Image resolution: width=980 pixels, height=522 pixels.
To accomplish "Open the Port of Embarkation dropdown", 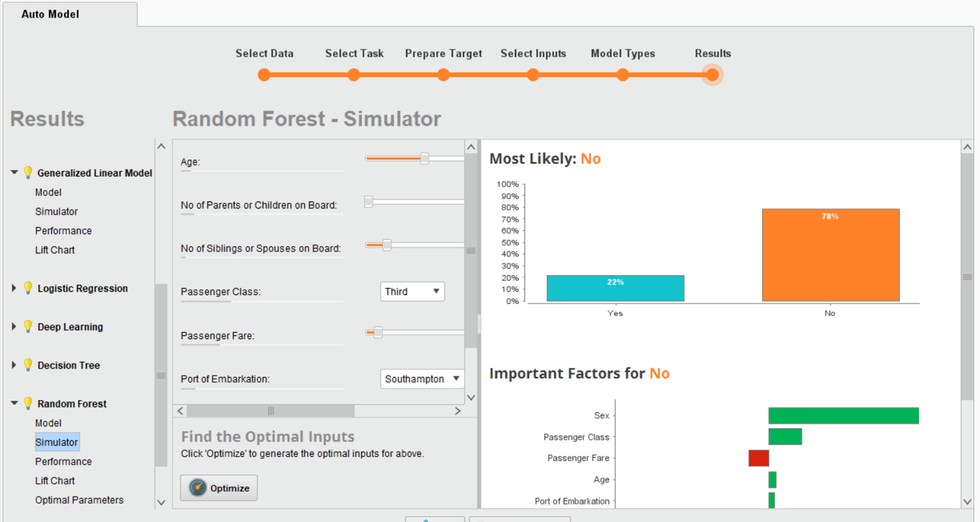I will coord(422,379).
